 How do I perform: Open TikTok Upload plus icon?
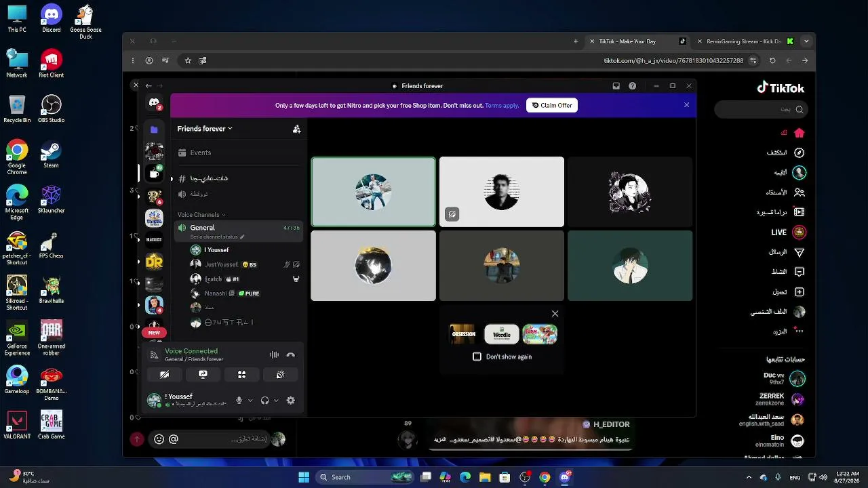coord(800,292)
